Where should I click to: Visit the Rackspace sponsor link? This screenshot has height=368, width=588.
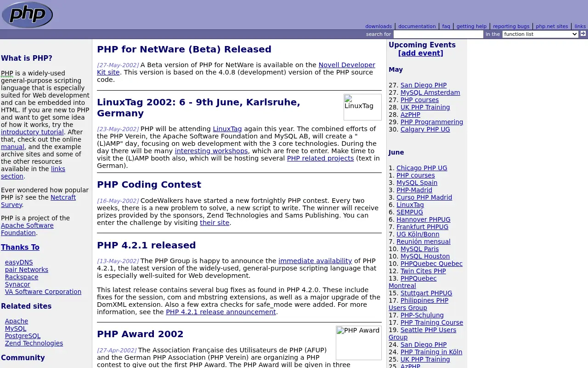[x=22, y=277]
